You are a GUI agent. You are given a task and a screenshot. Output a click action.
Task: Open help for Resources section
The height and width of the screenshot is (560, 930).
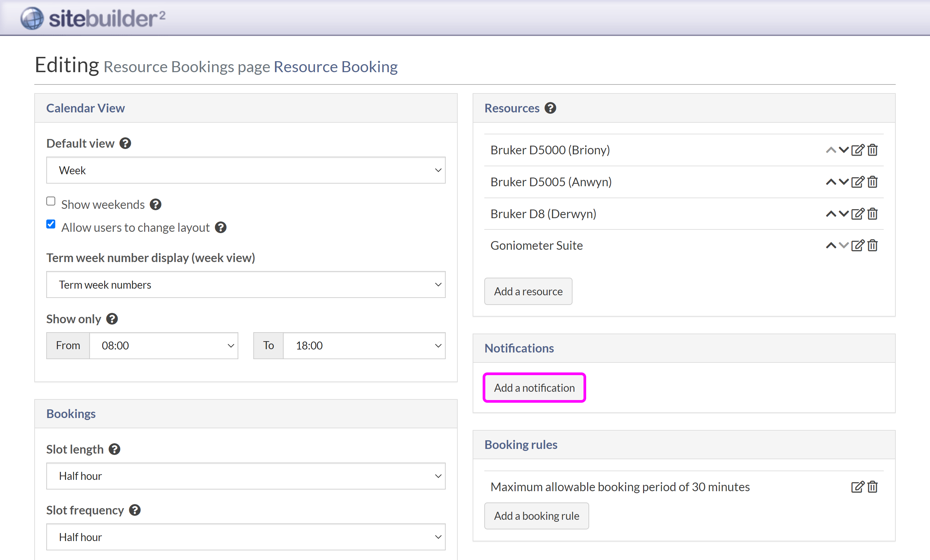pos(550,108)
